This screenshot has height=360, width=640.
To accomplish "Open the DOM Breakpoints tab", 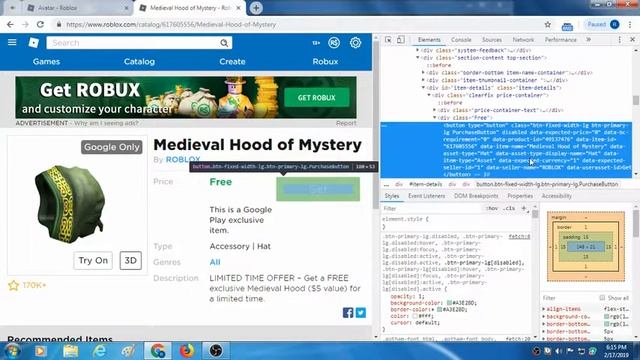I will point(476,196).
